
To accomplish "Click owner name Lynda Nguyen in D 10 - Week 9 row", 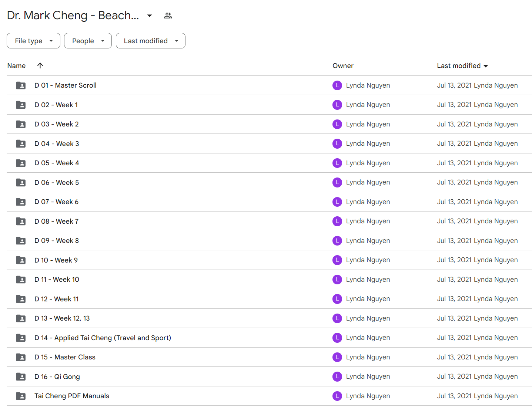I will pyautogui.click(x=368, y=260).
